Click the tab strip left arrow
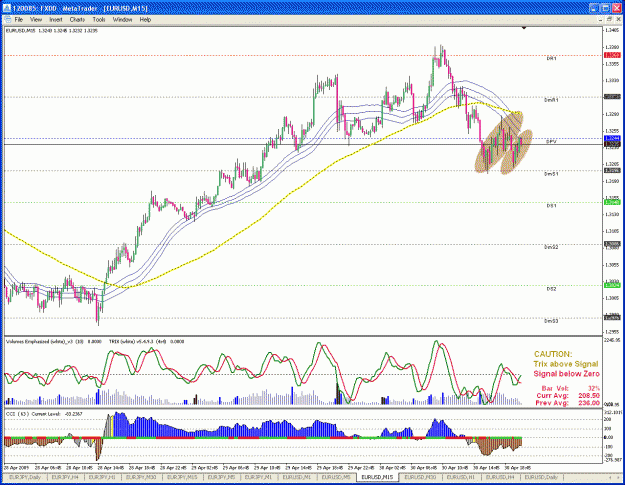The height and width of the screenshot is (485, 625). [x=610, y=477]
